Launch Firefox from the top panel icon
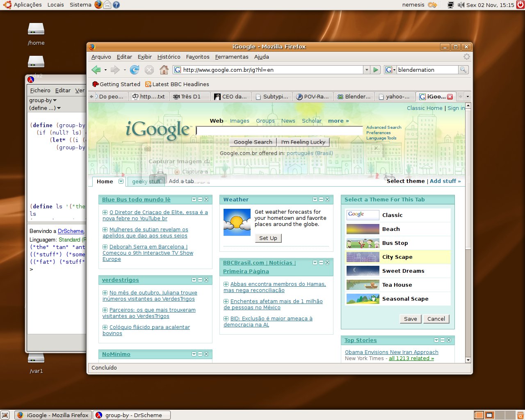 click(98, 5)
